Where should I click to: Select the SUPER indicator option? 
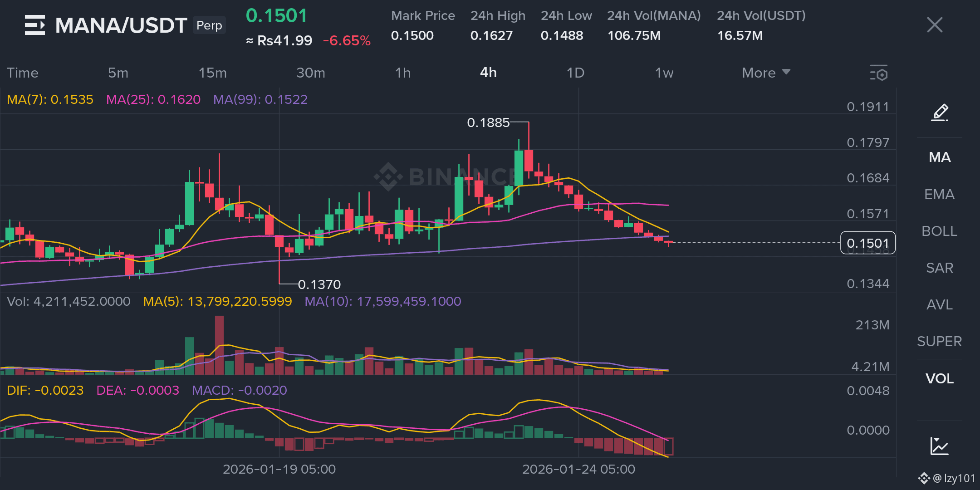pyautogui.click(x=939, y=341)
